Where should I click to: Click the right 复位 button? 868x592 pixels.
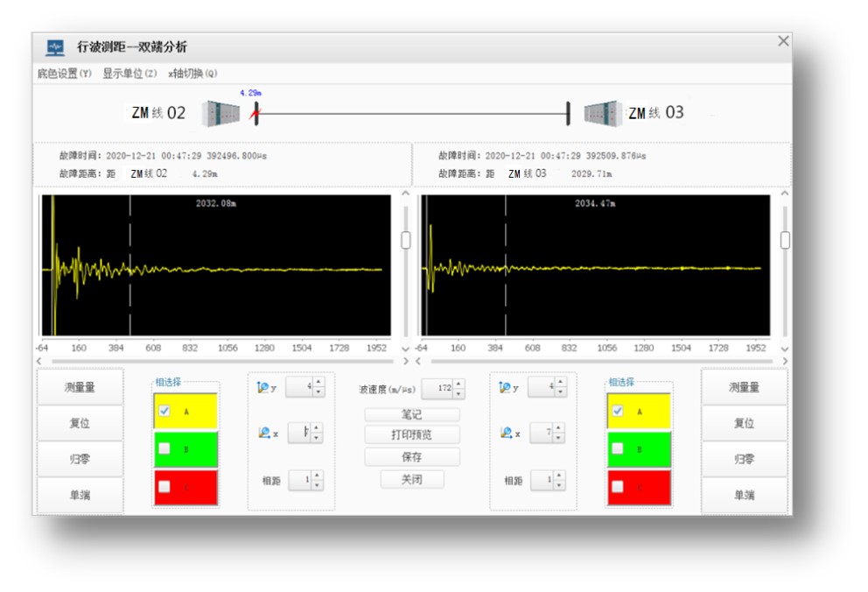pos(744,423)
